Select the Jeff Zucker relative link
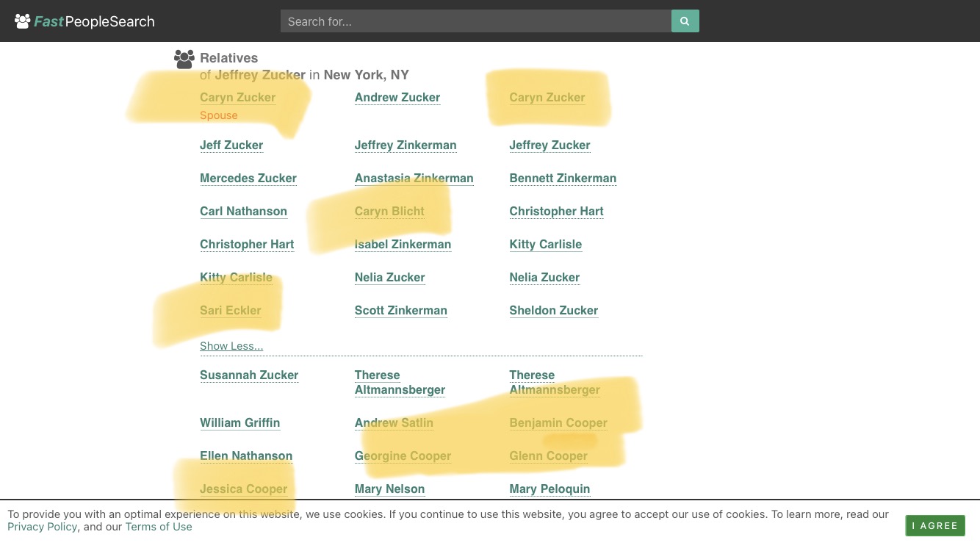The width and height of the screenshot is (980, 551). 231,145
